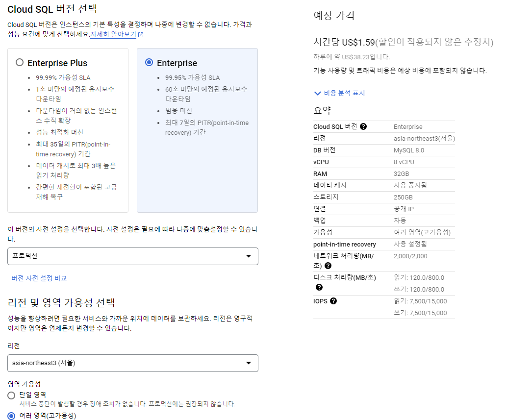Viewport: 506px width, 420px height.
Task: Click the 시간당 US$1.59 price text
Action: (x=344, y=42)
